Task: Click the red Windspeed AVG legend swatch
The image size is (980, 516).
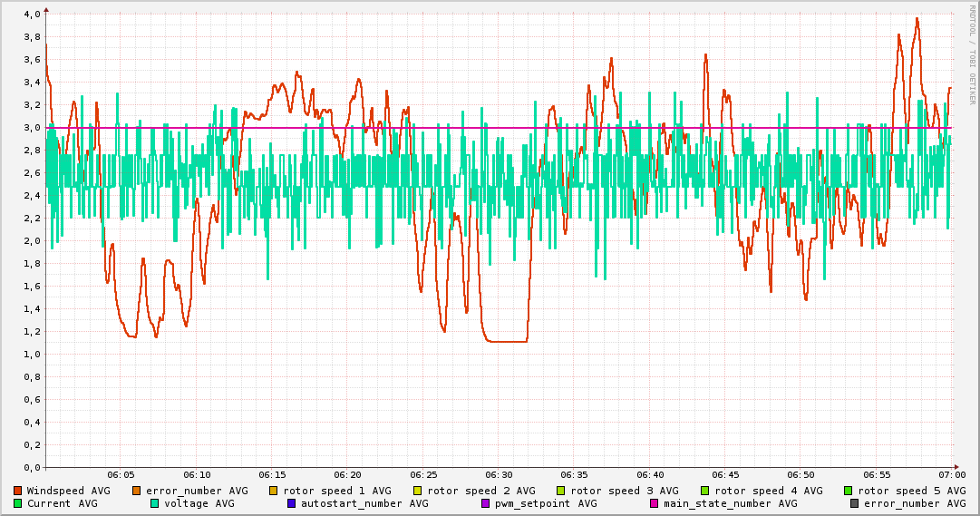Action: (18, 491)
